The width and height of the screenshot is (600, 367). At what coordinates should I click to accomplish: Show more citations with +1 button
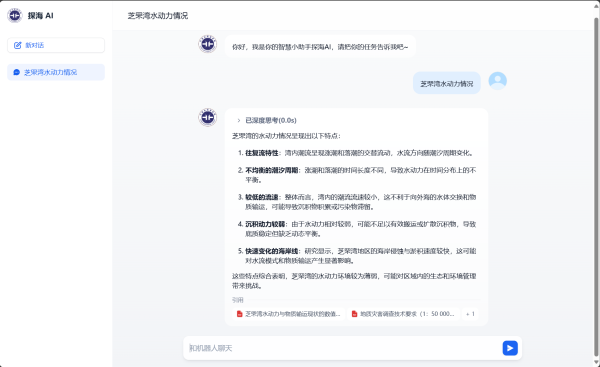tap(470, 314)
